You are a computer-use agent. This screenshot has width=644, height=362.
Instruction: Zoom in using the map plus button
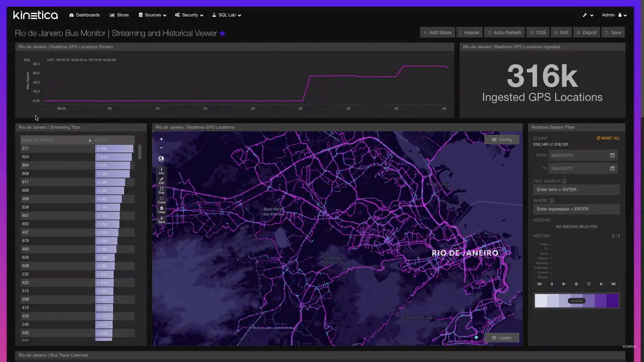click(x=161, y=139)
